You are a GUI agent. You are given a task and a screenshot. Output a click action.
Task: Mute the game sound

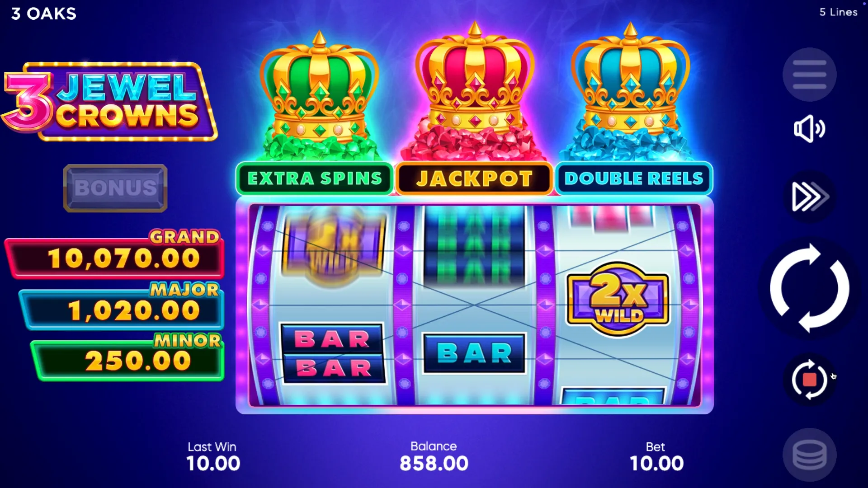pyautogui.click(x=809, y=129)
